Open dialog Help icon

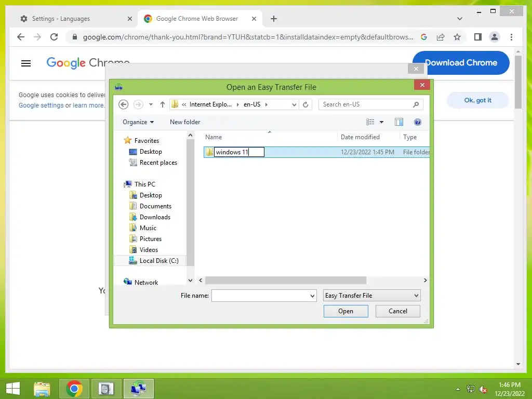pos(418,122)
